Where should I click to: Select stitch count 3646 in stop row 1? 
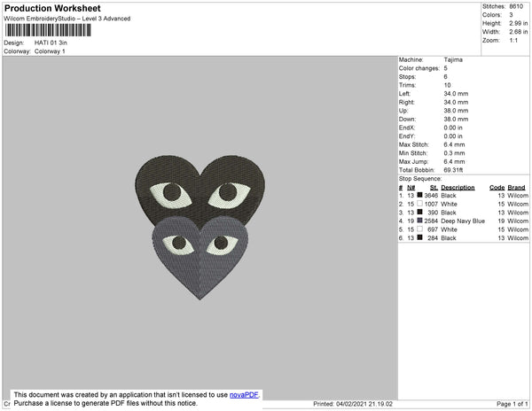tap(431, 196)
